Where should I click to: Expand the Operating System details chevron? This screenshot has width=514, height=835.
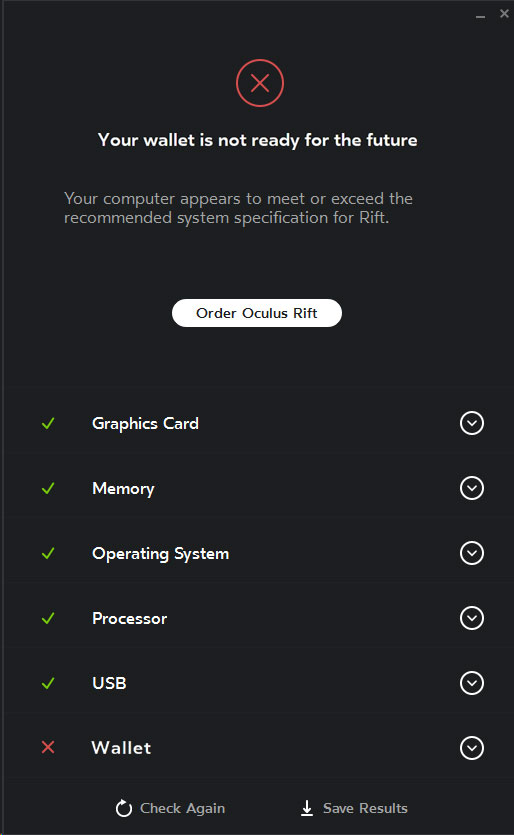point(472,553)
